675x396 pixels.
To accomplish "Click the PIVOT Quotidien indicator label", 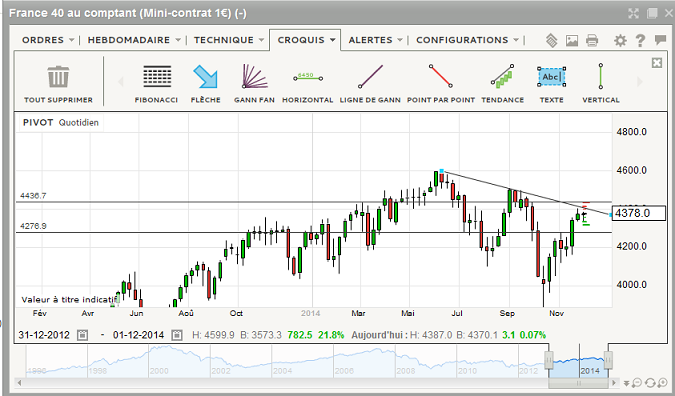I will pos(61,123).
